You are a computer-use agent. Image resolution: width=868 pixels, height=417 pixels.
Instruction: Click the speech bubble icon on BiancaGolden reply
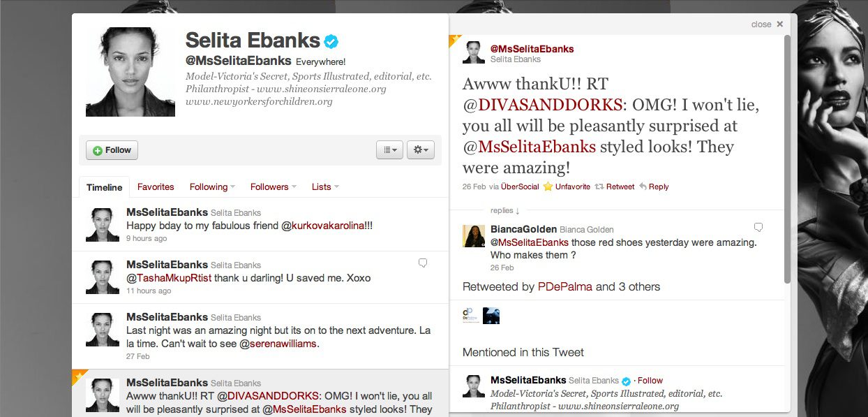point(758,228)
